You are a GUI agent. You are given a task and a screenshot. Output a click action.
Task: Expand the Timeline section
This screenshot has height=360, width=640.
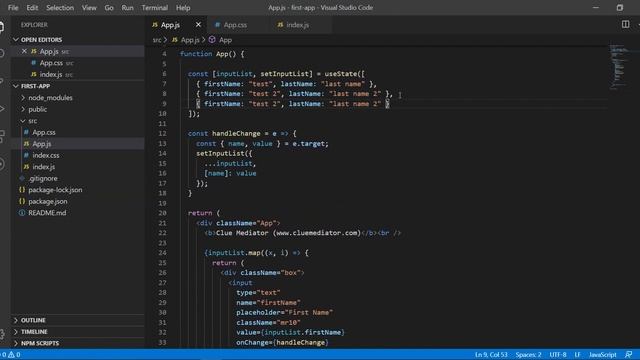pyautogui.click(x=34, y=332)
